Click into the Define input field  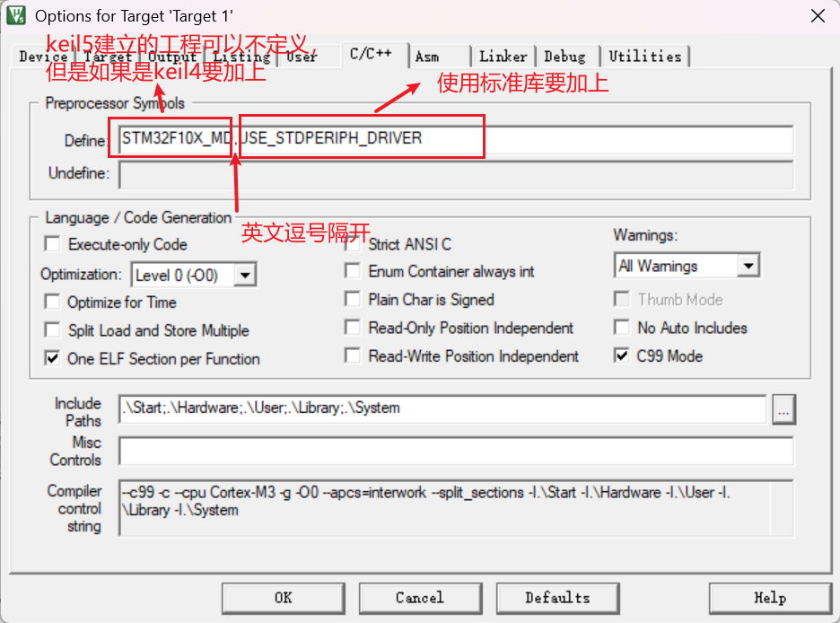pyautogui.click(x=456, y=139)
